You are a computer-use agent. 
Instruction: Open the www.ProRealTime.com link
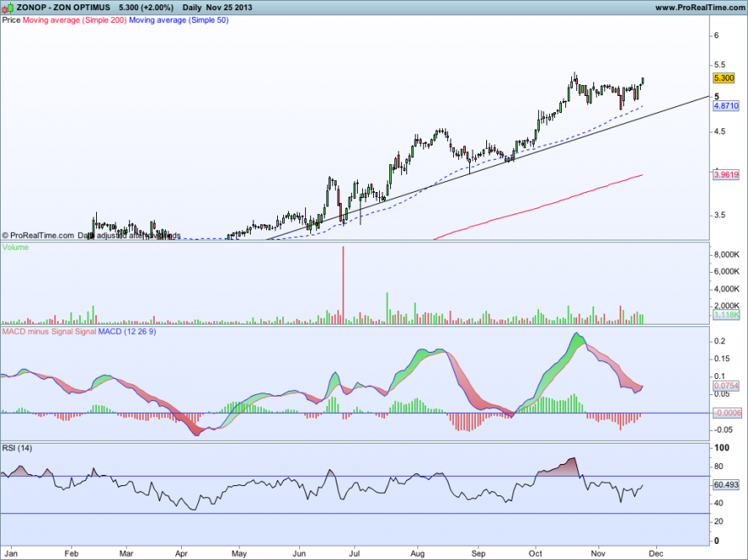click(700, 8)
